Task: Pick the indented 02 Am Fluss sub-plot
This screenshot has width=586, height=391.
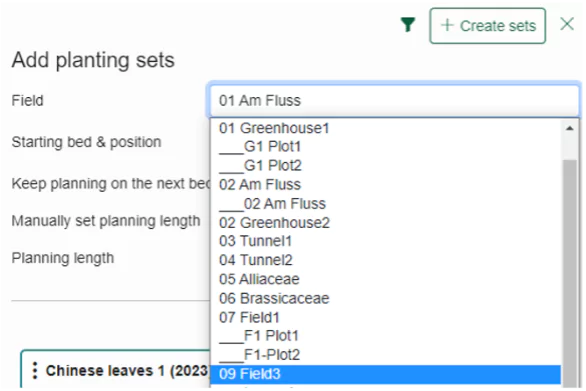Action: [386, 204]
